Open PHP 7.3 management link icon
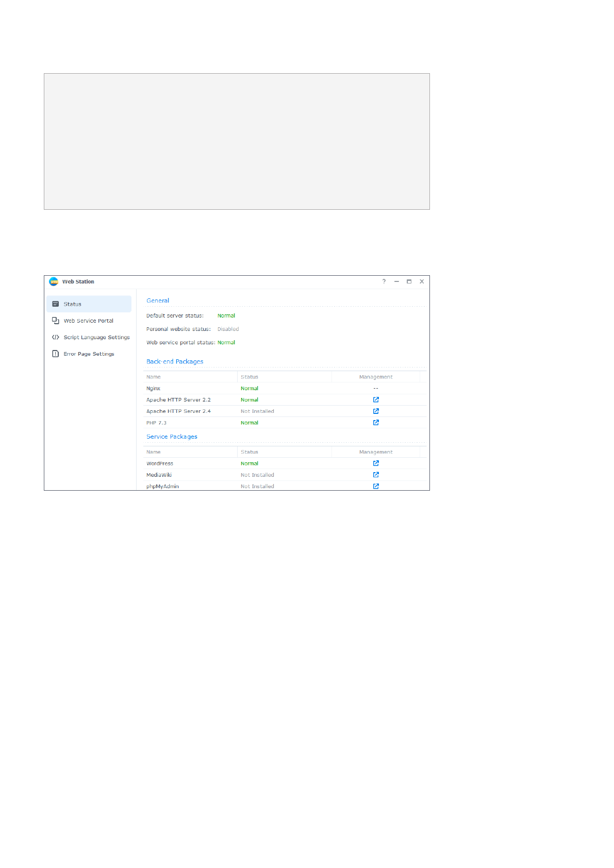Screen dimensions: 614x868 point(376,422)
